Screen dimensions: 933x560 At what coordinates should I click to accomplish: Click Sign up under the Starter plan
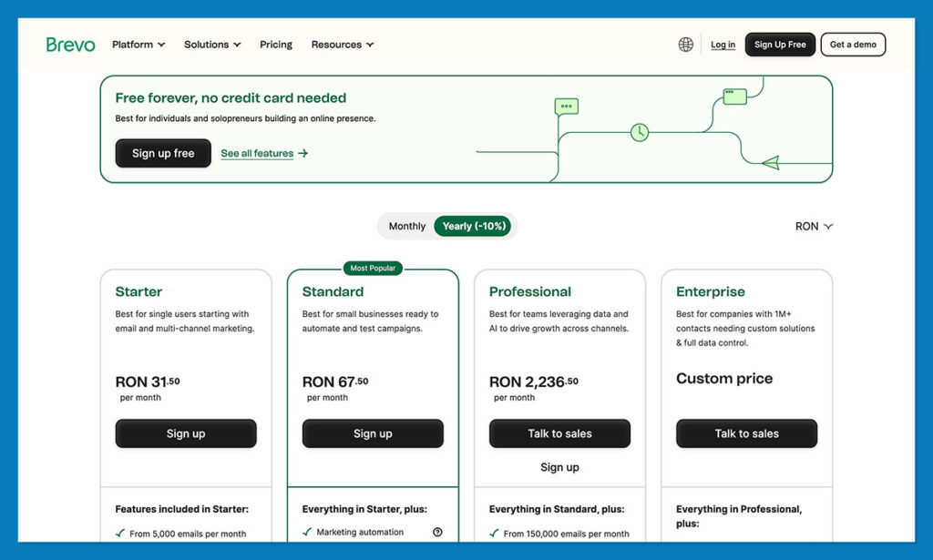pyautogui.click(x=186, y=433)
